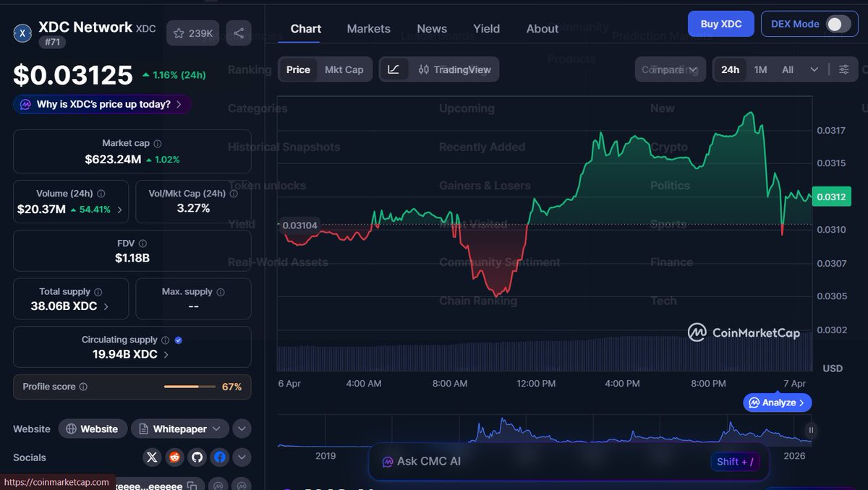Expand more website links chevron
This screenshot has height=490, width=868.
pyautogui.click(x=242, y=429)
